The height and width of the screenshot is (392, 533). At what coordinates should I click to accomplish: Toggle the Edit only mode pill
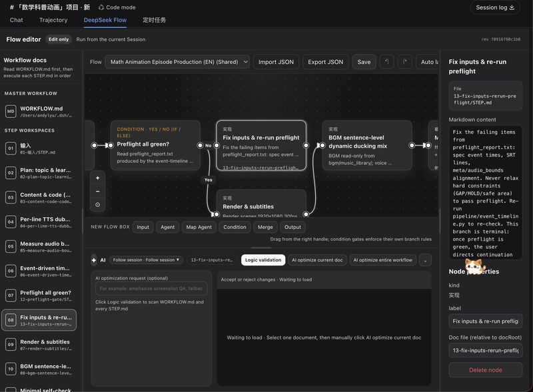pyautogui.click(x=59, y=39)
